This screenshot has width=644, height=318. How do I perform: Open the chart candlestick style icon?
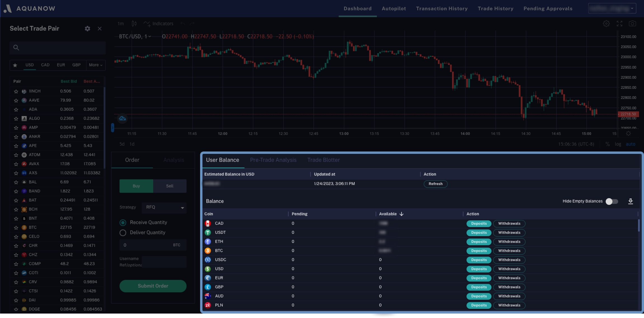coord(134,24)
